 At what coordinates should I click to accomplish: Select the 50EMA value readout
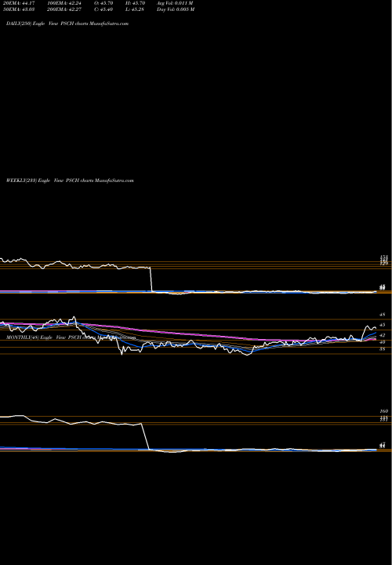tap(19, 9)
